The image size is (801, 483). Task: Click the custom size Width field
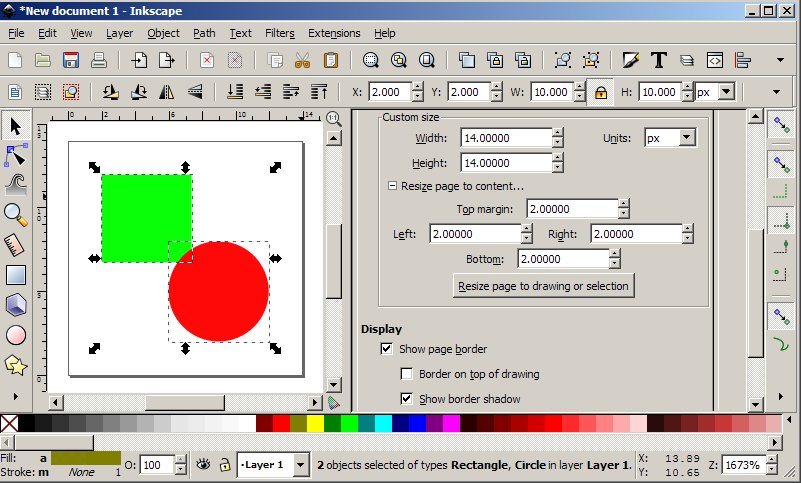[505, 138]
